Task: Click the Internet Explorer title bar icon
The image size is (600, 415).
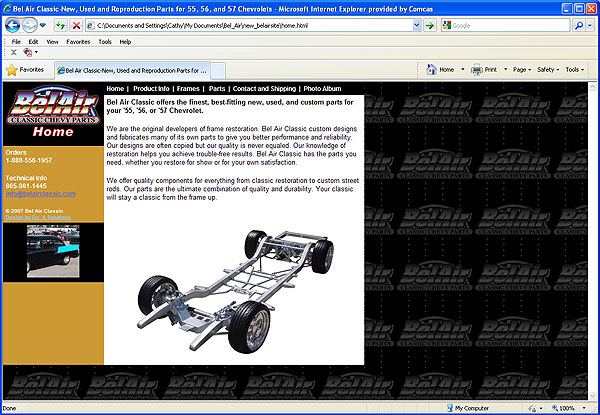Action: pyautogui.click(x=7, y=8)
